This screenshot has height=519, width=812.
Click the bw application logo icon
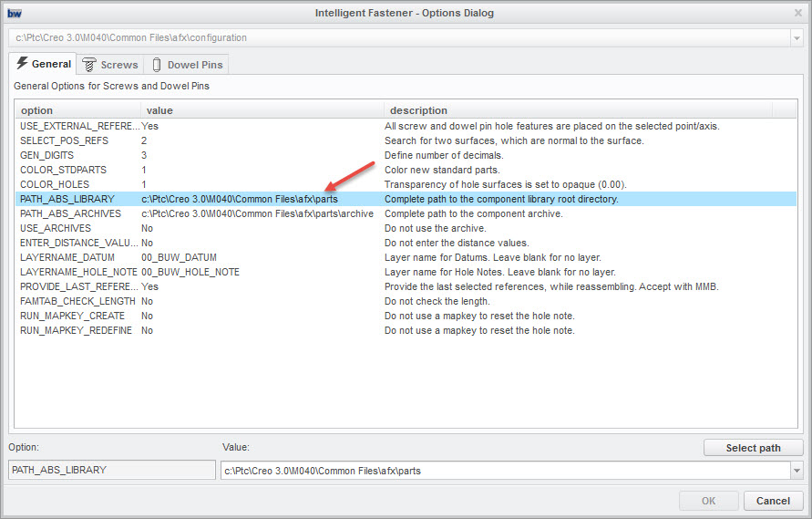15,13
